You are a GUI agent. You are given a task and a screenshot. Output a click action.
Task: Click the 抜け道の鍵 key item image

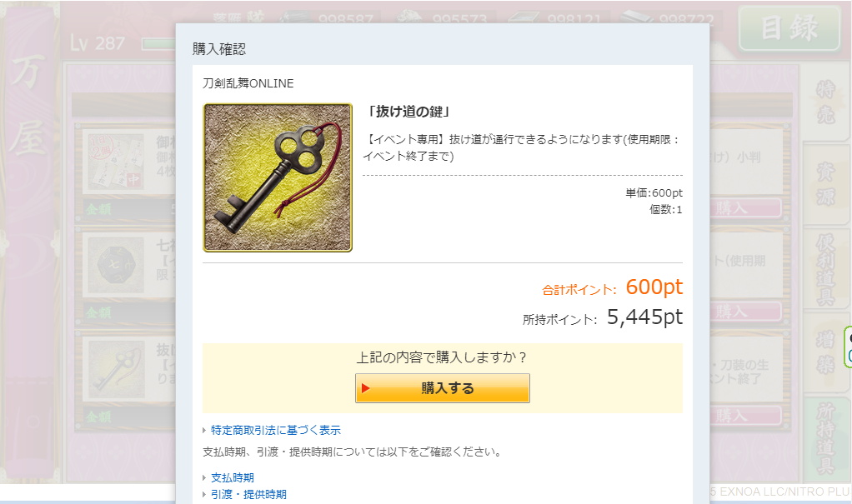coord(278,177)
